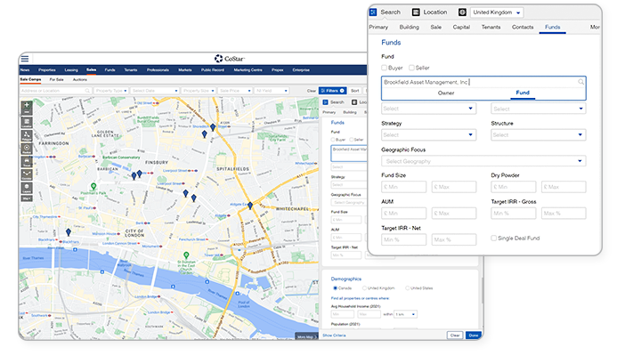625x364 pixels.
Task: Select the Polygon draw tool
Action: 27,134
